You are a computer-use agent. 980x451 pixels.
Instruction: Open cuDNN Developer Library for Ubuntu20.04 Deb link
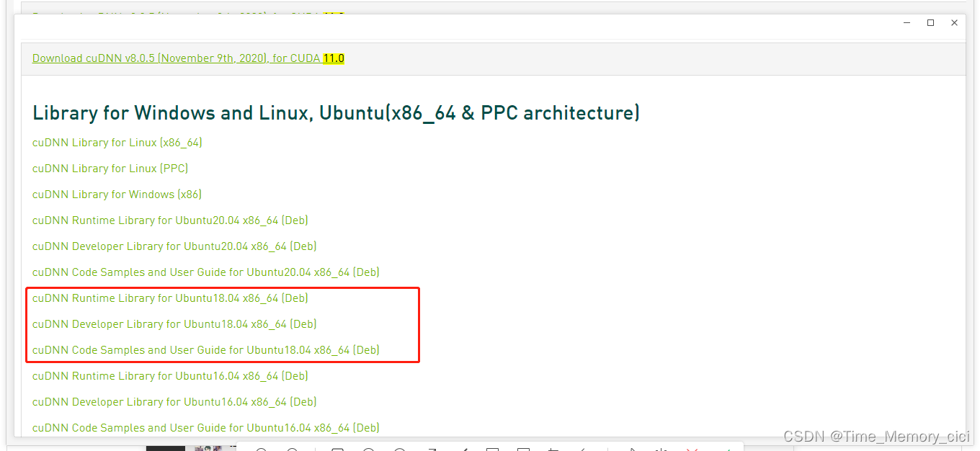point(174,246)
